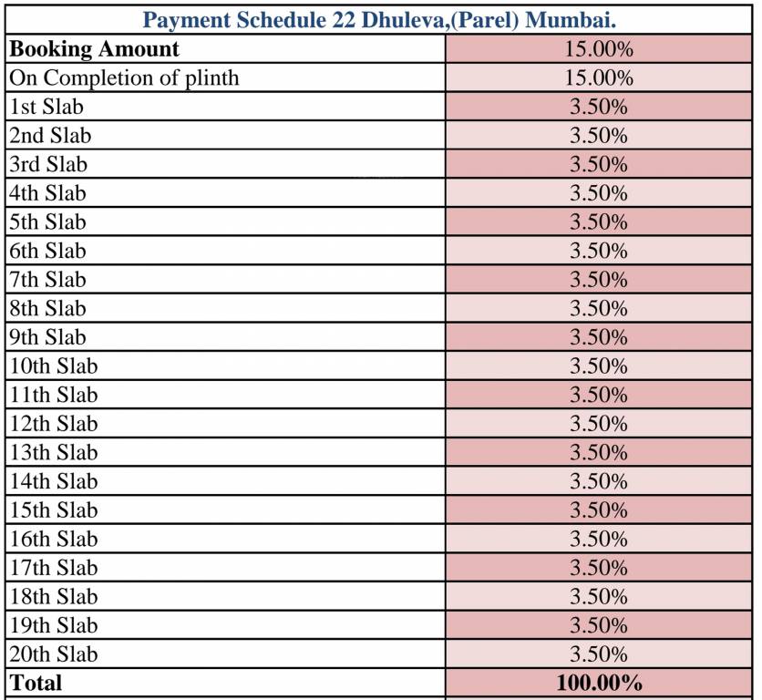Select the 16th Slab label cell
This screenshot has height=700, width=762.
(x=53, y=539)
